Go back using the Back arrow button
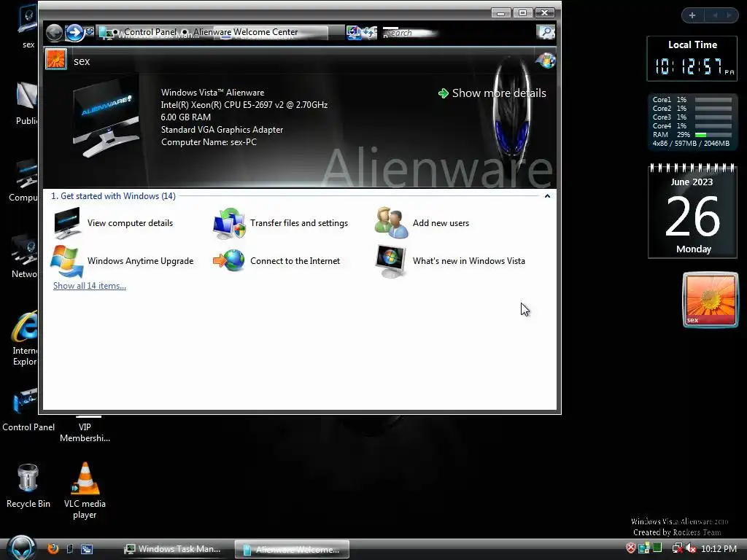The height and width of the screenshot is (560, 747). [55, 32]
